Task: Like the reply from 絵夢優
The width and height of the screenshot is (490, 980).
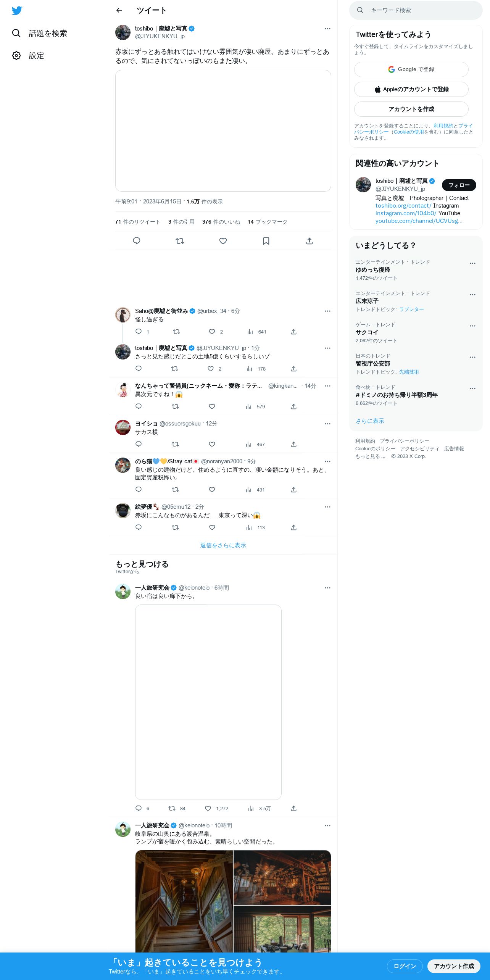Action: point(212,527)
